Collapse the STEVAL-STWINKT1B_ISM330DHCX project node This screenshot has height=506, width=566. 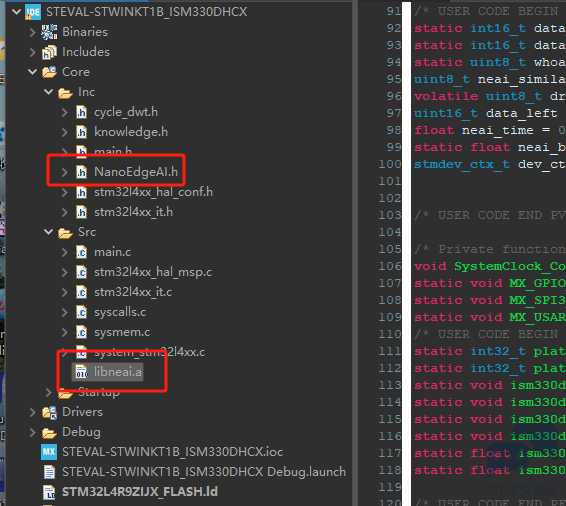(16, 12)
